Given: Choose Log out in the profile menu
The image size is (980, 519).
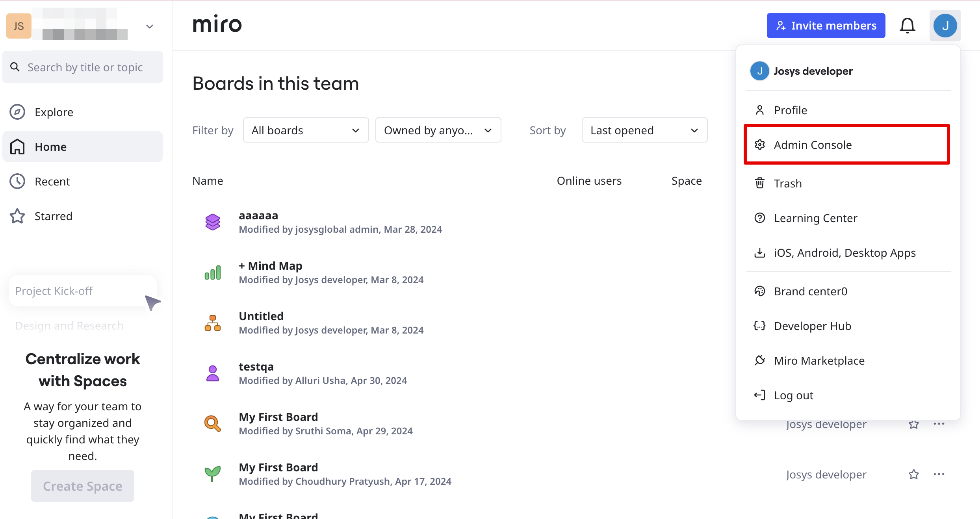Looking at the screenshot, I should pos(793,395).
